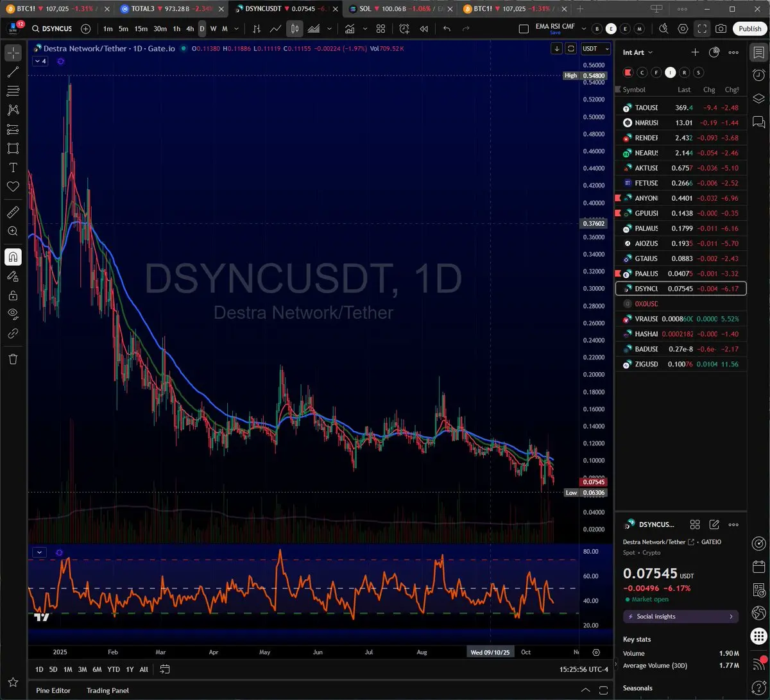Set chart range to All

(x=144, y=669)
